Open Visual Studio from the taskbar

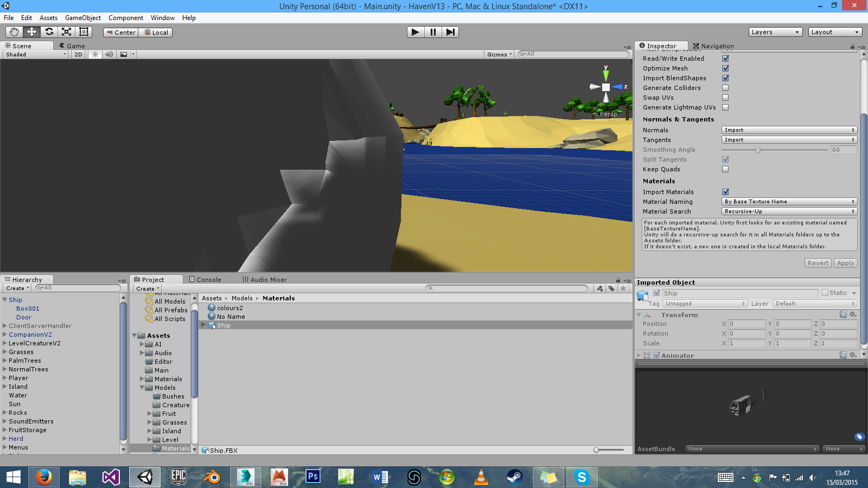[111, 477]
